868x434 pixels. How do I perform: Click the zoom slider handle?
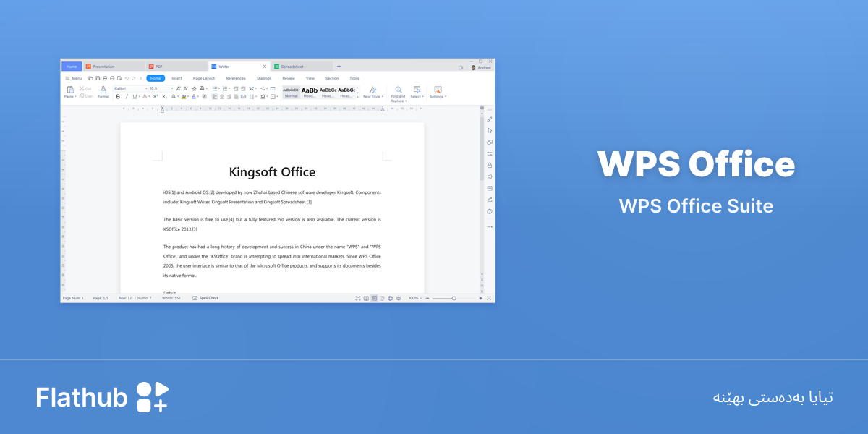(454, 298)
